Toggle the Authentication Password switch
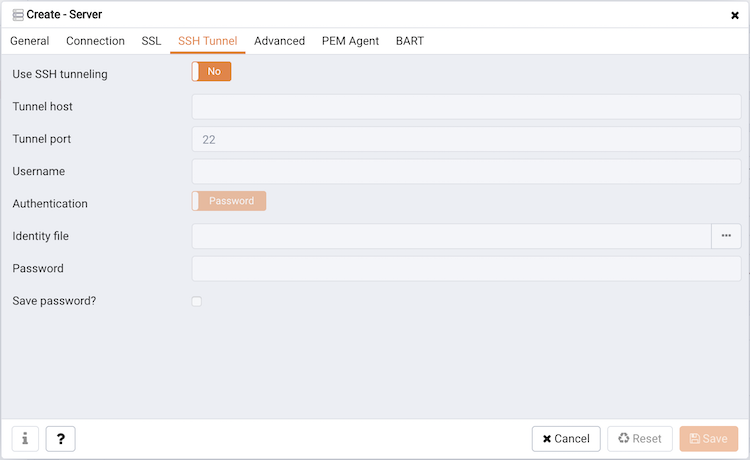The width and height of the screenshot is (750, 460). click(x=229, y=201)
